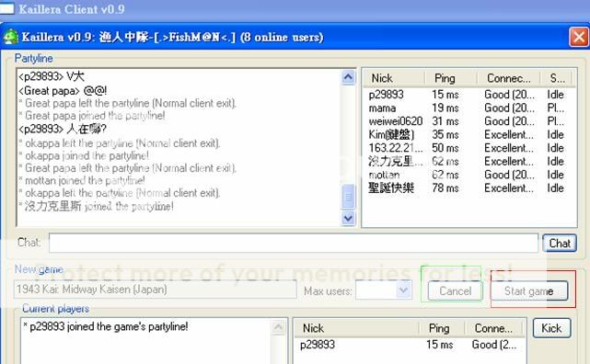The width and height of the screenshot is (590, 364).
Task: Click the partyline chat scrollbar thumb
Action: tap(348, 197)
